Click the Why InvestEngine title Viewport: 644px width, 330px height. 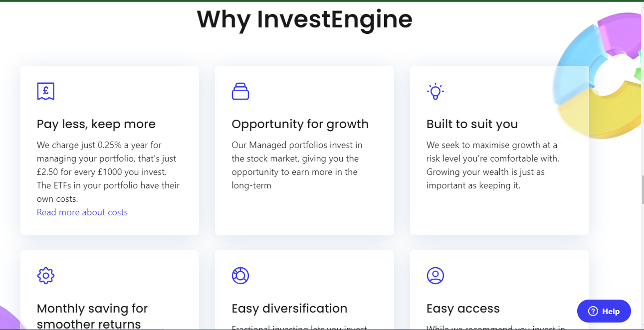pos(305,19)
